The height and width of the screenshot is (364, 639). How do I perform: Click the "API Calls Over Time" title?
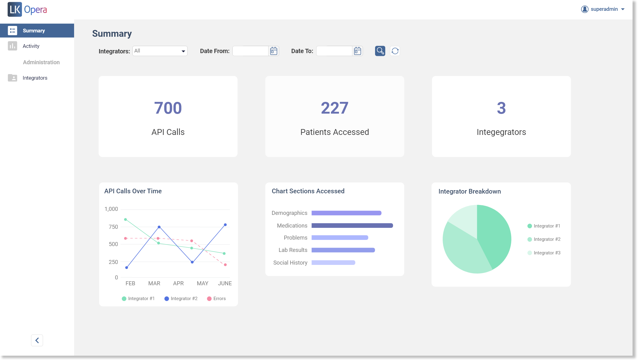[x=133, y=191]
